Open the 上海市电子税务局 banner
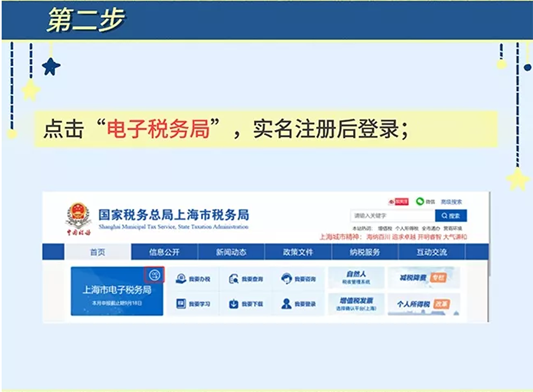 point(117,291)
